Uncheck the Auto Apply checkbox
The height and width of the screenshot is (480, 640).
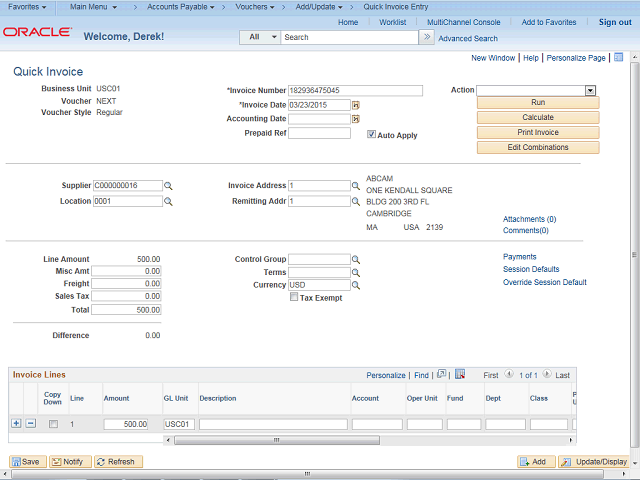[372, 134]
